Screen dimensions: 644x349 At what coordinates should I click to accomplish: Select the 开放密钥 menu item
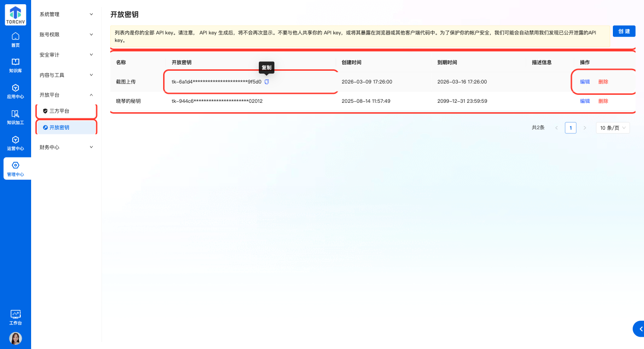[59, 127]
